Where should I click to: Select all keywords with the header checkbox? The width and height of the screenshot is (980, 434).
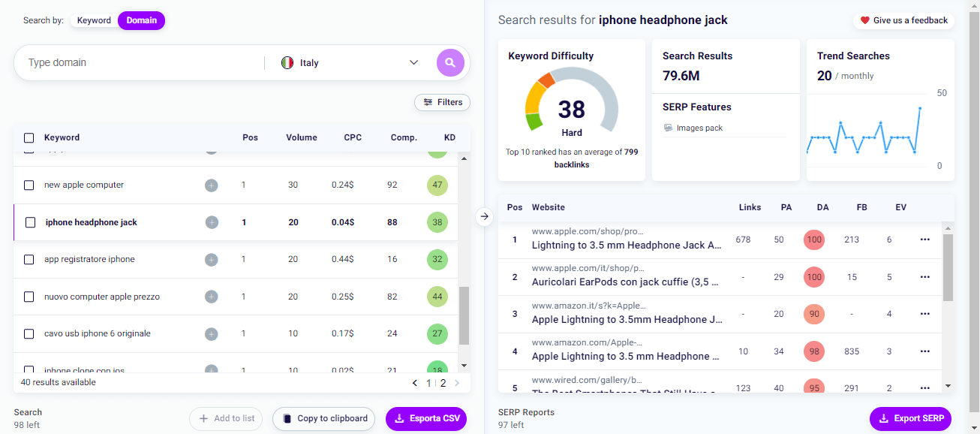click(x=29, y=137)
